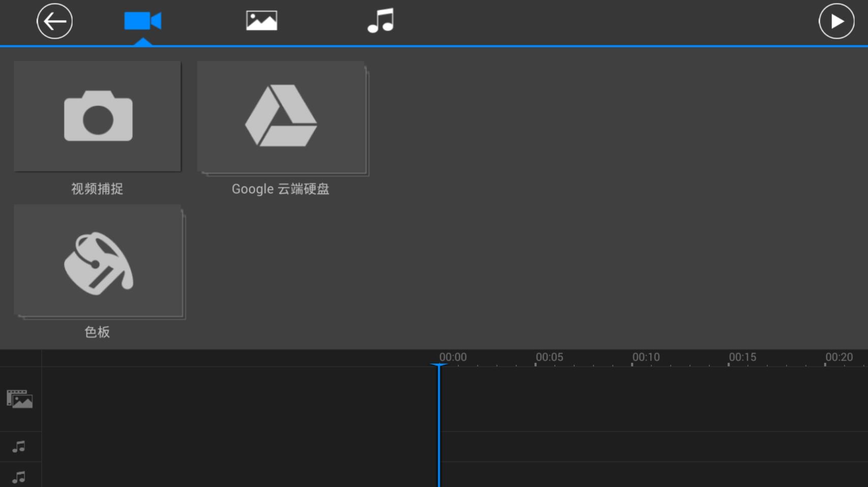Viewport: 868px width, 487px height.
Task: Jump to the 00:15 timeline mark
Action: pyautogui.click(x=742, y=357)
